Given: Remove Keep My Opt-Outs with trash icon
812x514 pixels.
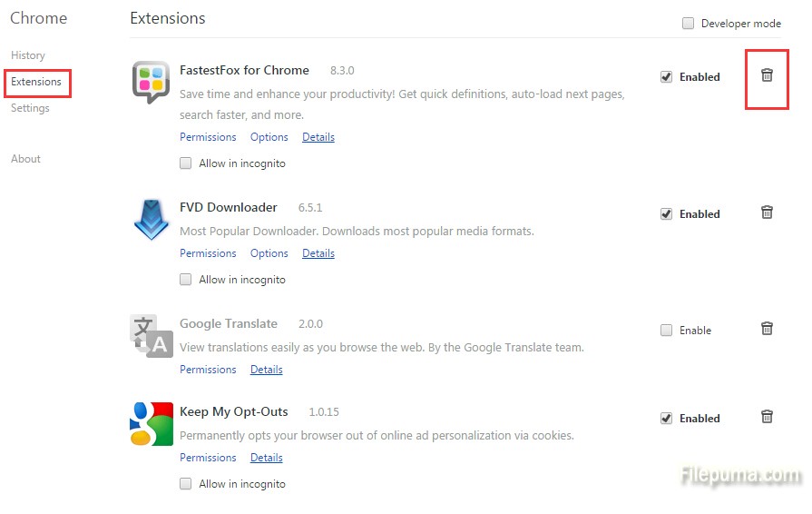Looking at the screenshot, I should click(x=767, y=417).
